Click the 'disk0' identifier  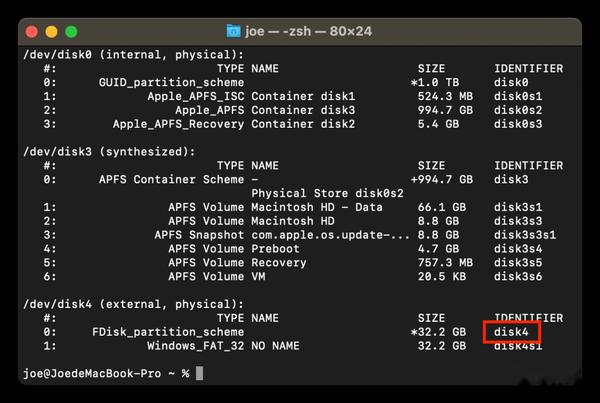click(x=511, y=83)
